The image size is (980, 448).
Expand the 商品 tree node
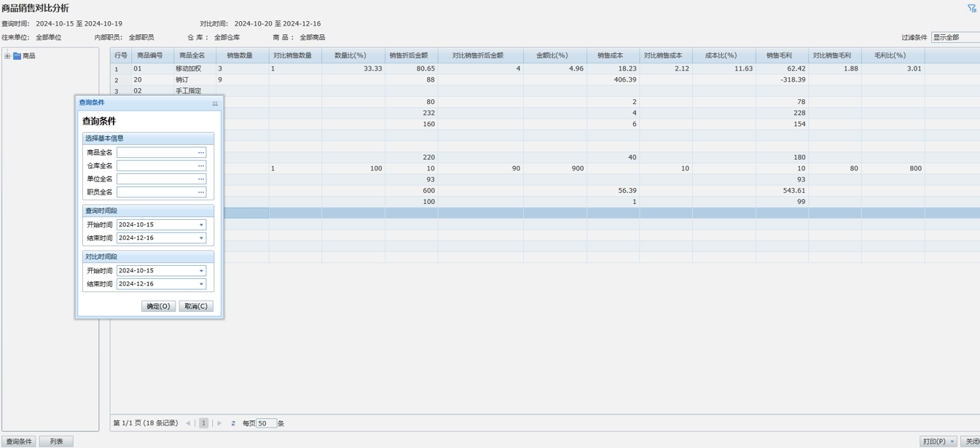coord(7,56)
